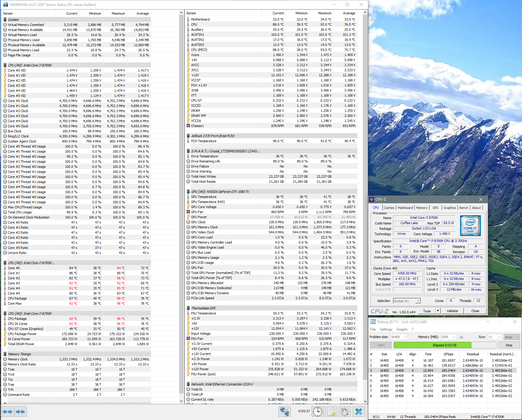Click the AUXTIN1 sensor row label
The height and width of the screenshot is (420, 522).
pyautogui.click(x=198, y=35)
